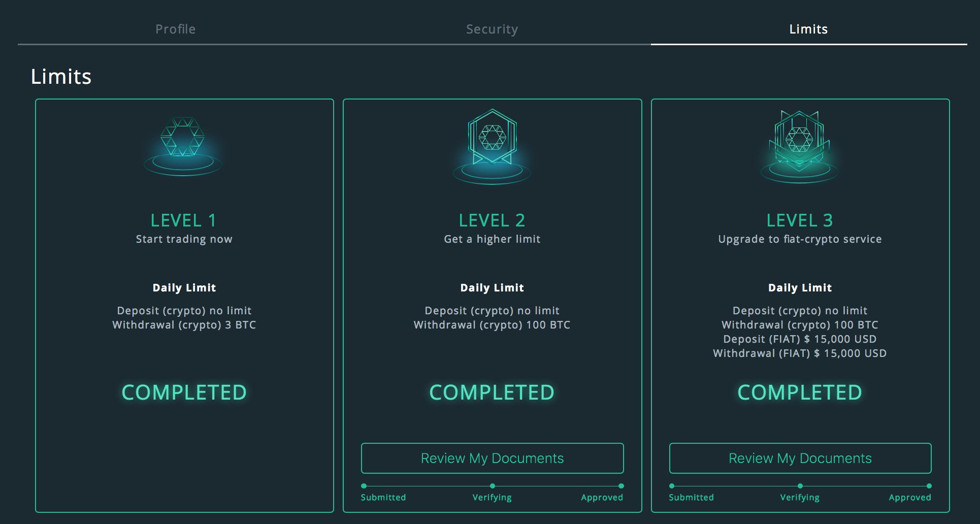This screenshot has height=524, width=980.
Task: Click COMPLETED status in Level 3 card
Action: tap(800, 392)
